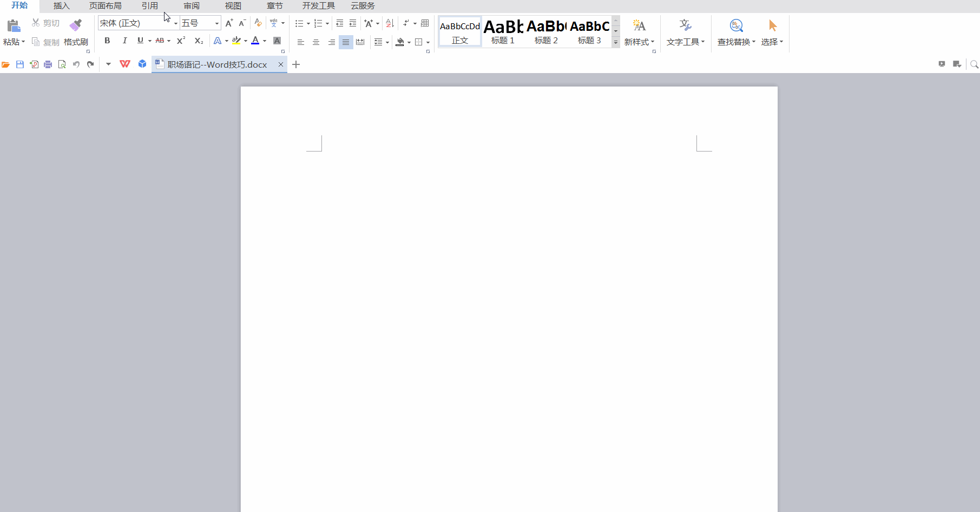Open Find and Replace (查找替换) tool
This screenshot has width=980, height=512.
(x=736, y=32)
